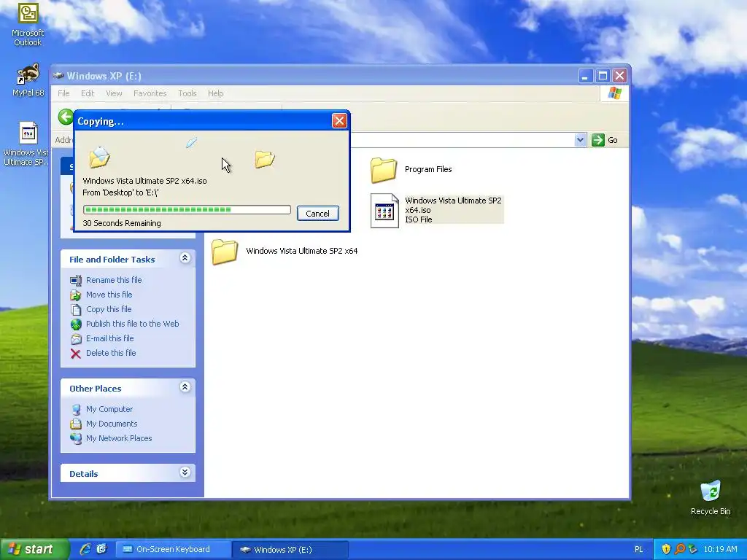Expand the Details panel
Viewport: 747px width, 560px height.
[x=185, y=472]
